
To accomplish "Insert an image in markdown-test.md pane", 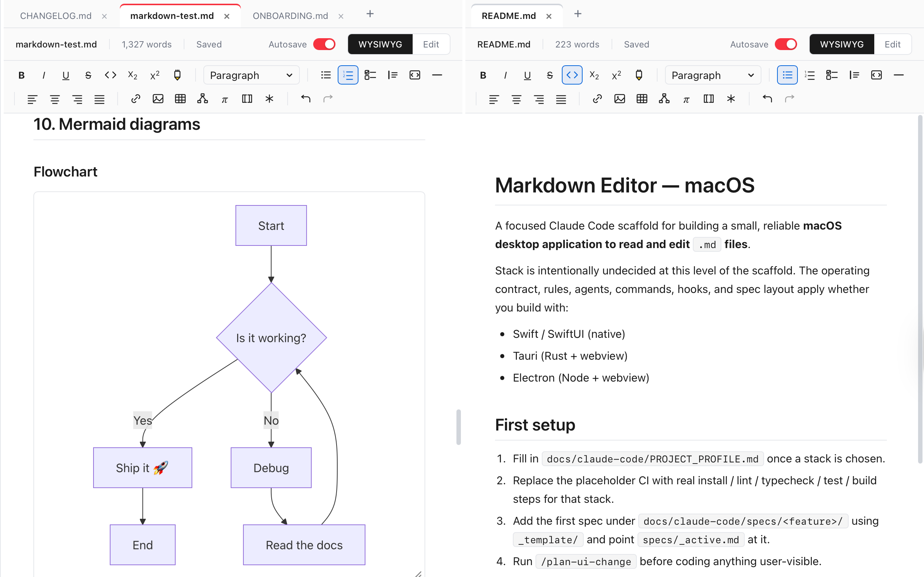I will pyautogui.click(x=158, y=99).
